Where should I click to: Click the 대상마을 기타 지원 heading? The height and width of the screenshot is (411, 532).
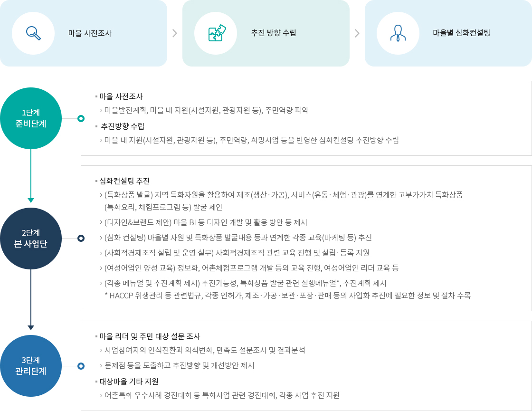(129, 382)
